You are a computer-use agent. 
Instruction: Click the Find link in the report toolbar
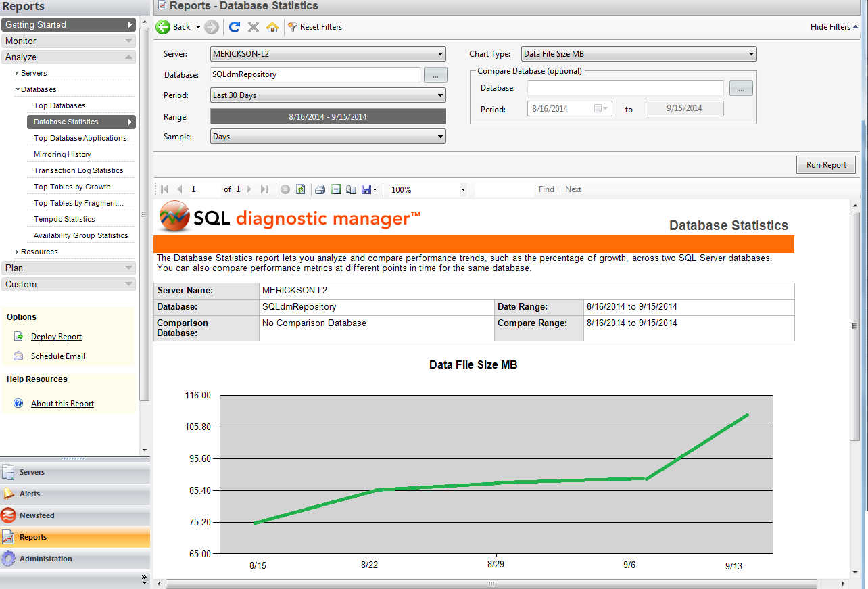(546, 189)
